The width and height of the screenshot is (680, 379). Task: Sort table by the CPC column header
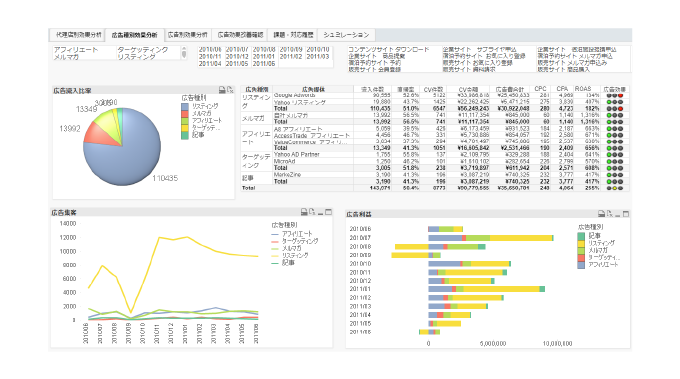540,89
